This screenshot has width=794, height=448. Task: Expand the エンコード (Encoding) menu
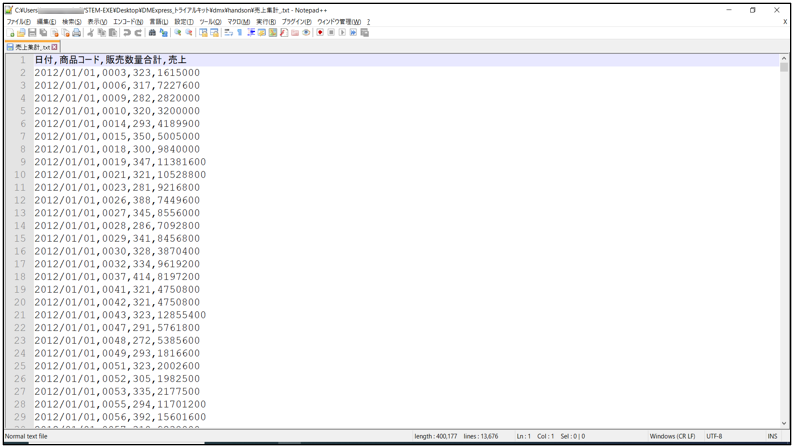pyautogui.click(x=127, y=21)
